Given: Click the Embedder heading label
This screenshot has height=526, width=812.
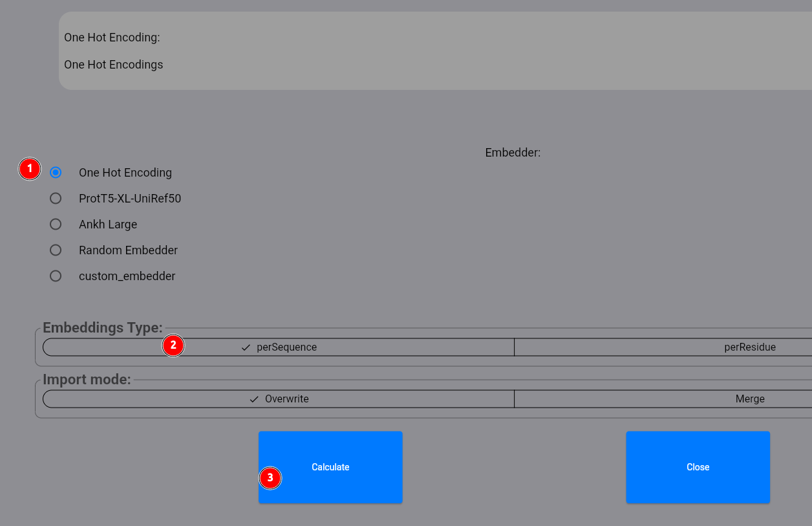Looking at the screenshot, I should 513,152.
